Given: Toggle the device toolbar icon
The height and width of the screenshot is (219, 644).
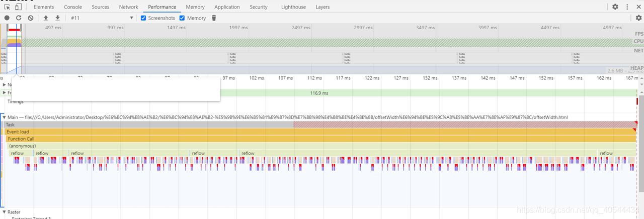Looking at the screenshot, I should (x=18, y=7).
